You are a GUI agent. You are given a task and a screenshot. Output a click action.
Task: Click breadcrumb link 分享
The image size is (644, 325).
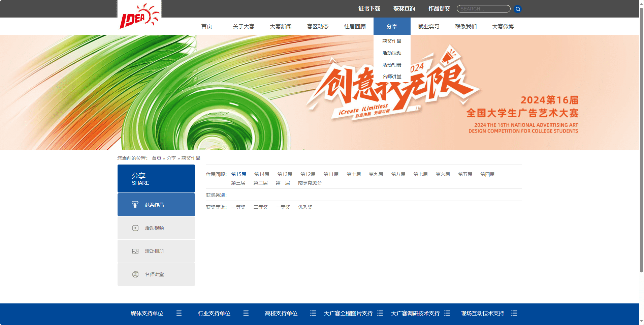pos(171,158)
